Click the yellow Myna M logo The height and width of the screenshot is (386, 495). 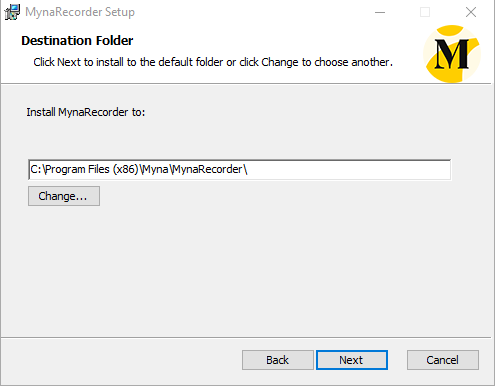pyautogui.click(x=452, y=54)
